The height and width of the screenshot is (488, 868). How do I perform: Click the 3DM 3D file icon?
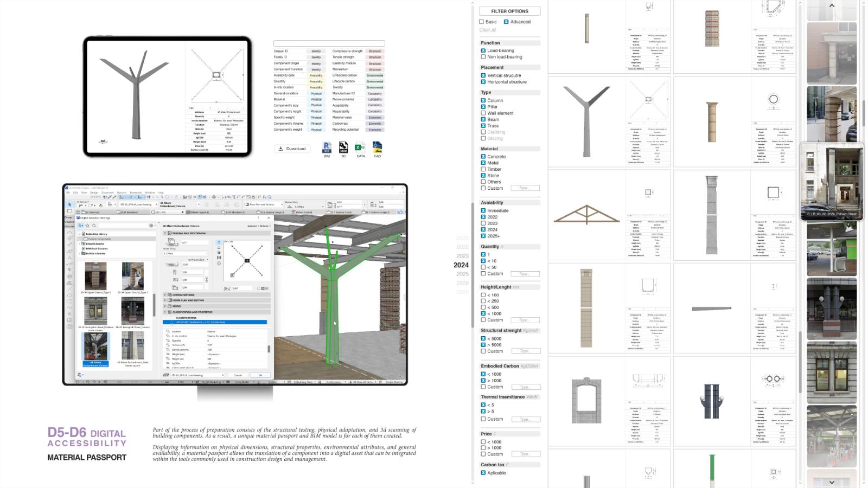click(x=343, y=147)
